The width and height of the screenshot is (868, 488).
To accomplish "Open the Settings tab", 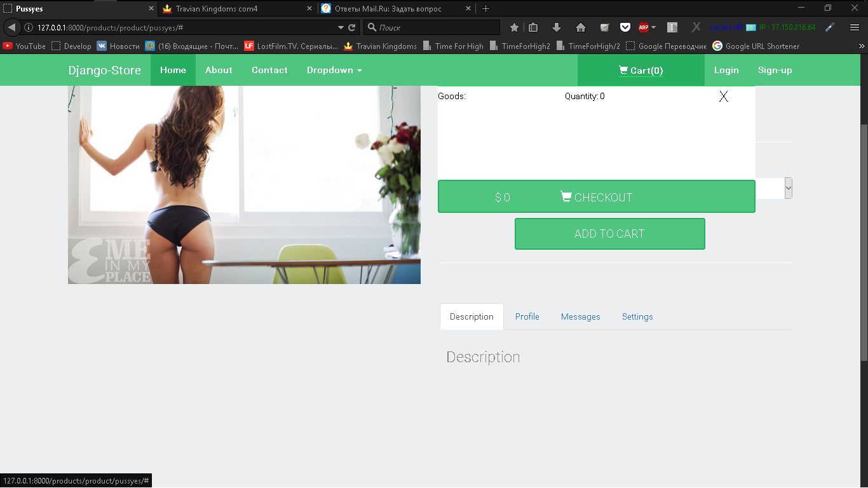I will [637, 316].
